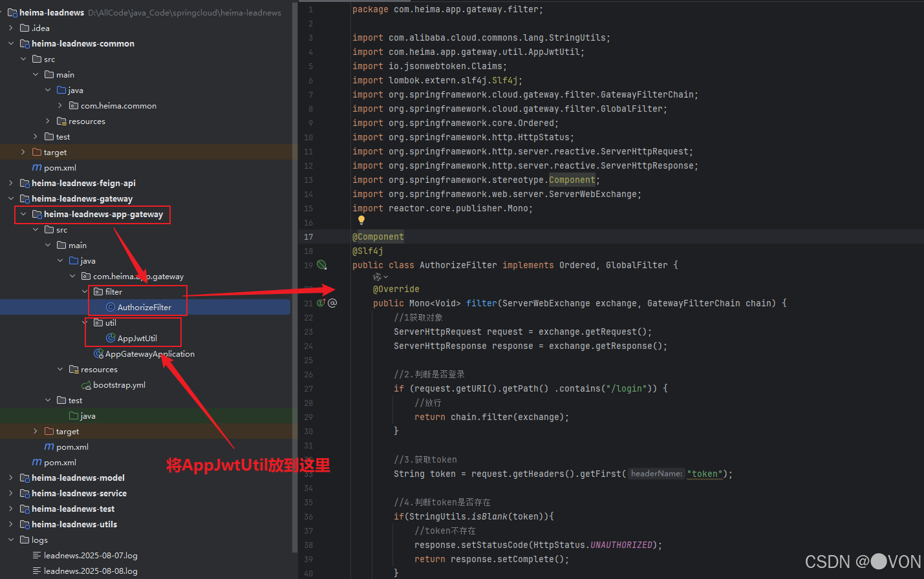Expand the heima-leadnews-test module
This screenshot has height=579, width=924.
tap(11, 509)
